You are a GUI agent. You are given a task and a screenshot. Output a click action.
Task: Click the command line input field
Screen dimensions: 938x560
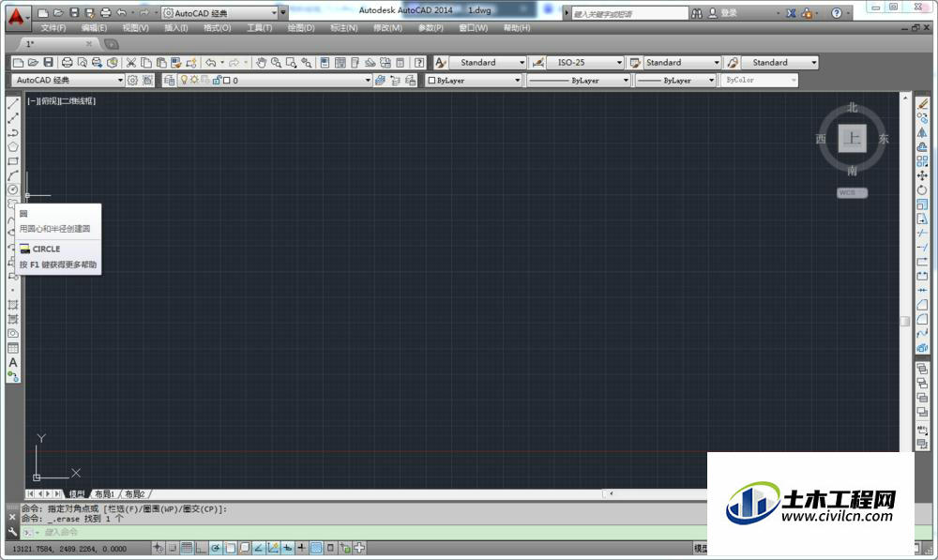[365, 532]
